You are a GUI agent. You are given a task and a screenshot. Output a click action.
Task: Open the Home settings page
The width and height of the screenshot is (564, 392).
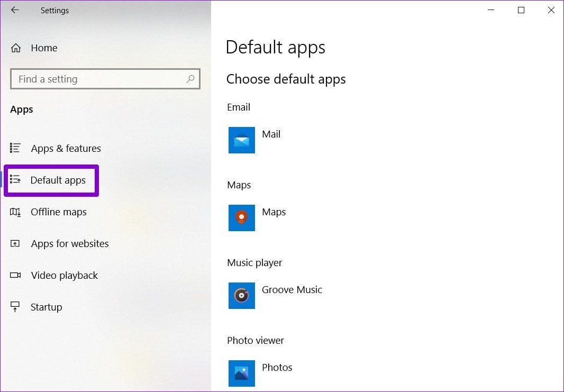point(44,48)
